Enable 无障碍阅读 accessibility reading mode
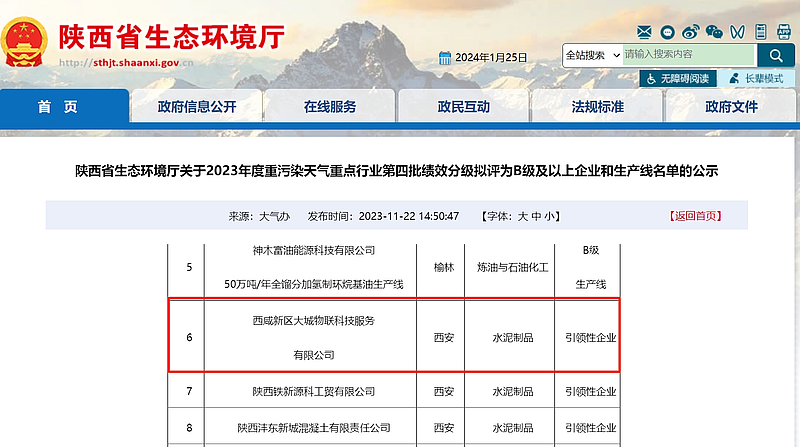Image resolution: width=800 pixels, height=447 pixels. click(x=677, y=78)
